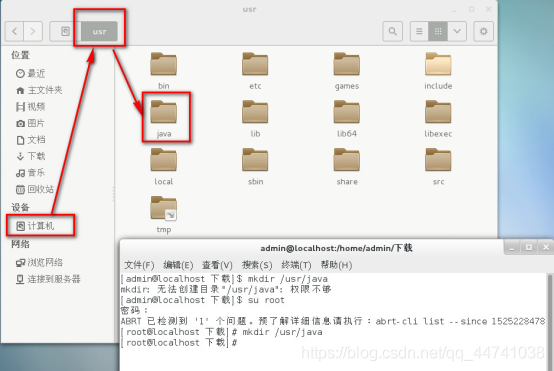Maximize the terminal window
This screenshot has width=554, height=371.
point(529,248)
